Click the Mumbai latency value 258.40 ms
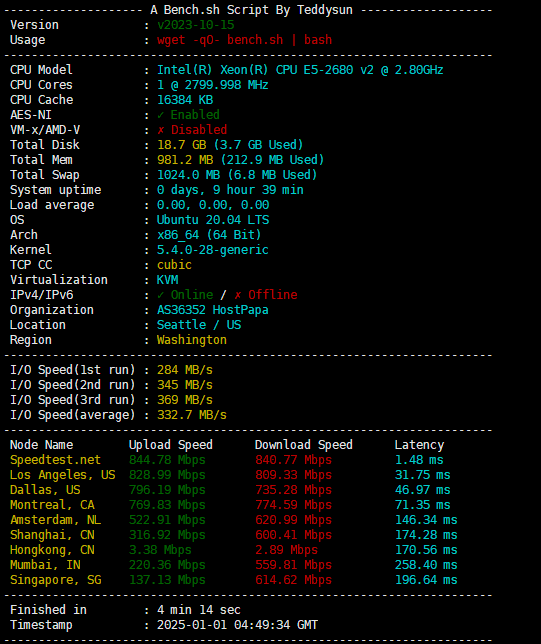This screenshot has height=644, width=541. [x=426, y=565]
